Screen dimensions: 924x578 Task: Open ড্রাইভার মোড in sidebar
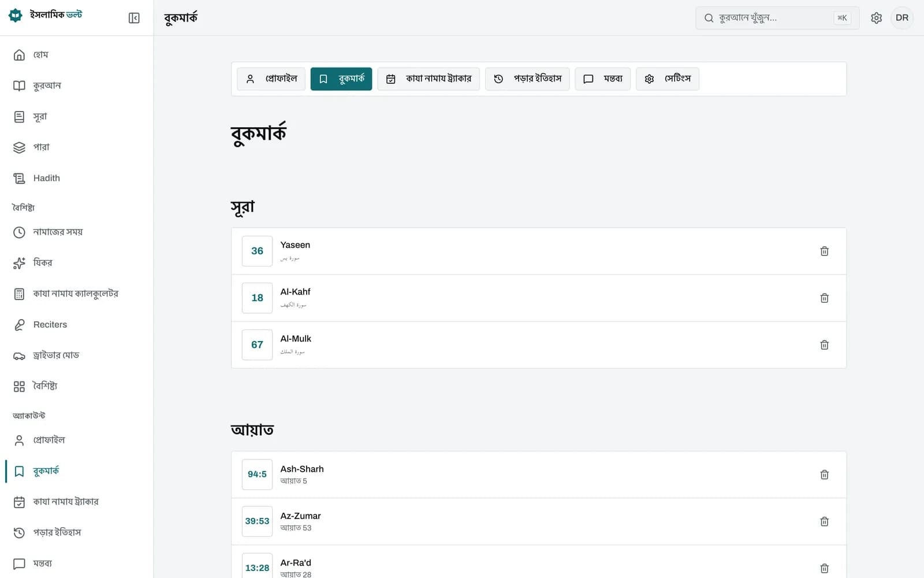pyautogui.click(x=77, y=355)
